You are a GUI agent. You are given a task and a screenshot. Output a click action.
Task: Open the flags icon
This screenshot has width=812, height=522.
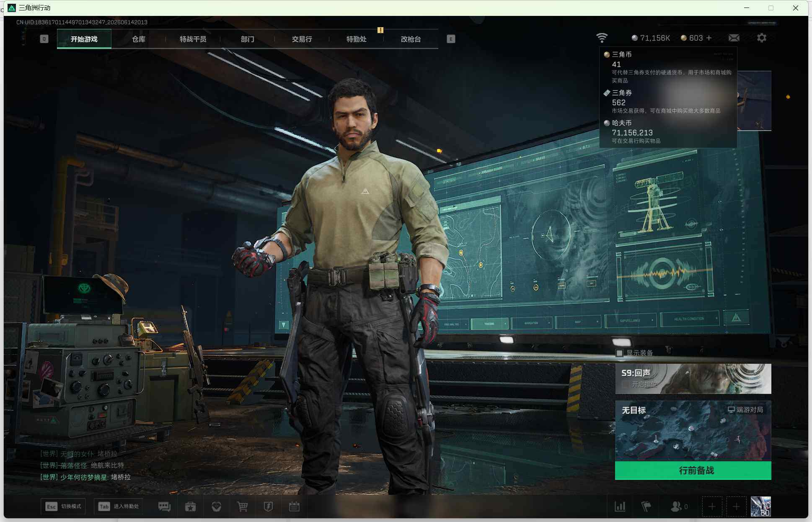[646, 507]
